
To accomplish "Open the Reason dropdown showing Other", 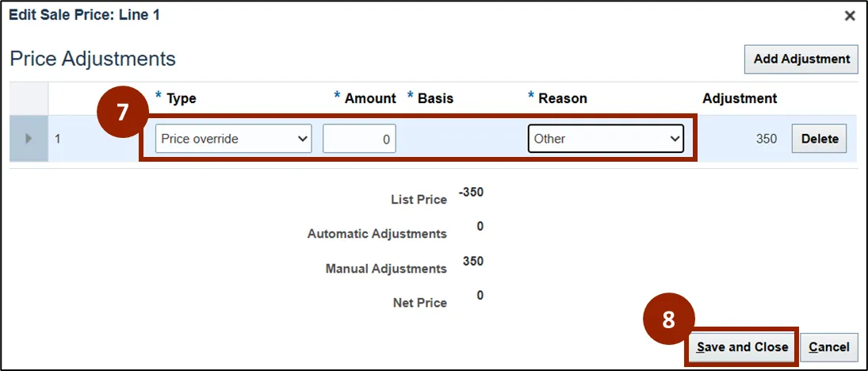I will 606,139.
